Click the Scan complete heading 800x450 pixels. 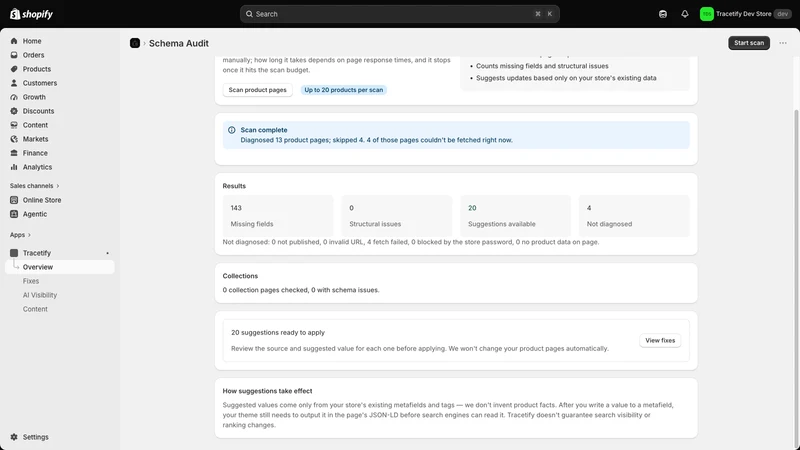(264, 130)
